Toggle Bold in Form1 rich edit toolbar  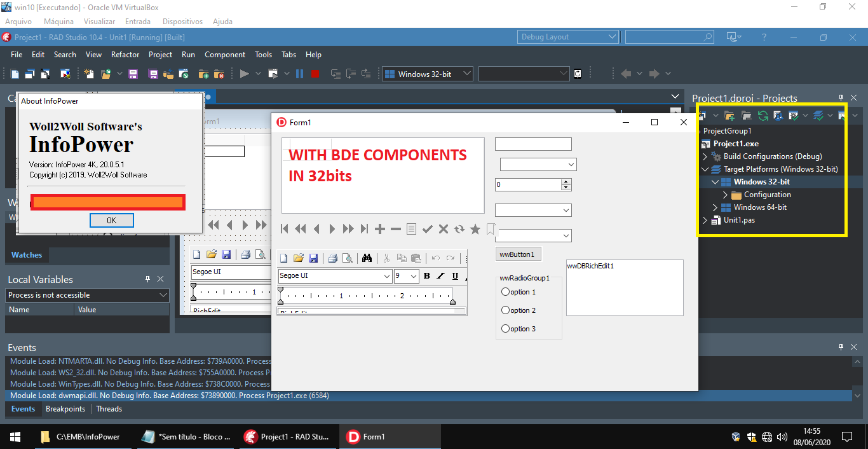426,276
